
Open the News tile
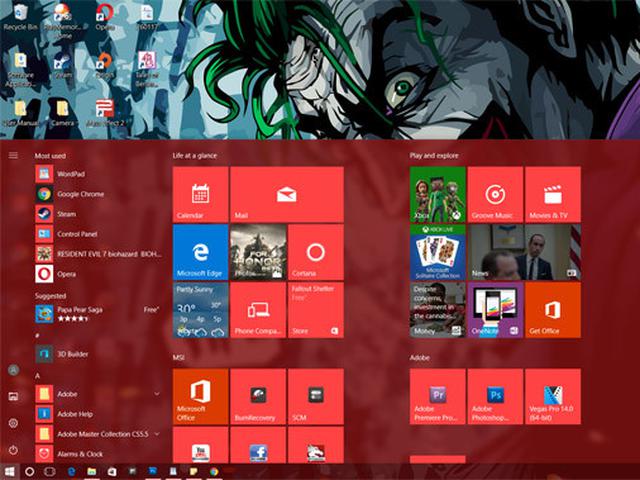524,252
